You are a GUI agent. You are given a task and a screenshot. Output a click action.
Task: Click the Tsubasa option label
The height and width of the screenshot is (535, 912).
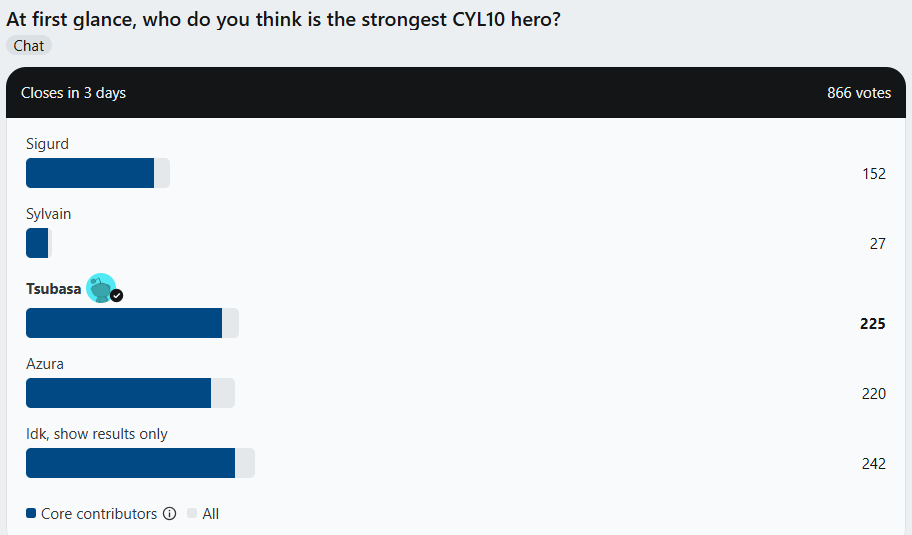pos(54,288)
